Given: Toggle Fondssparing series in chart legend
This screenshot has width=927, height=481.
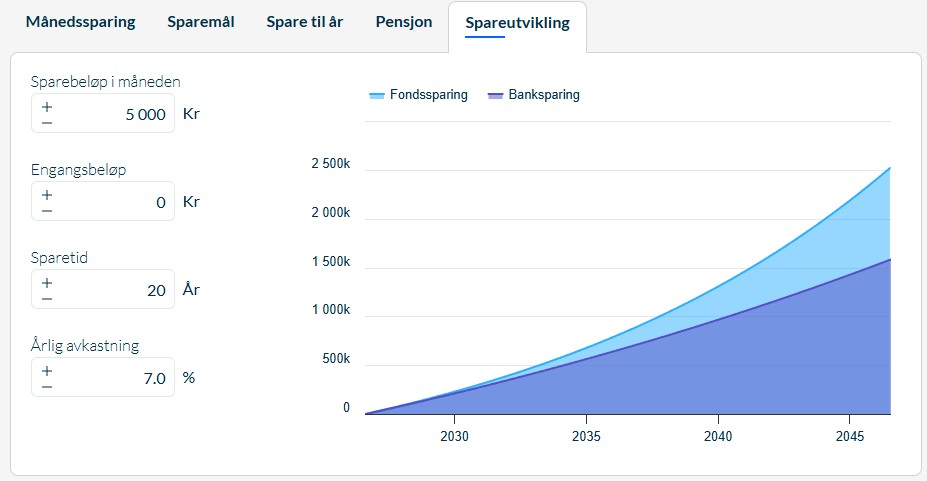Looking at the screenshot, I should coord(418,95).
